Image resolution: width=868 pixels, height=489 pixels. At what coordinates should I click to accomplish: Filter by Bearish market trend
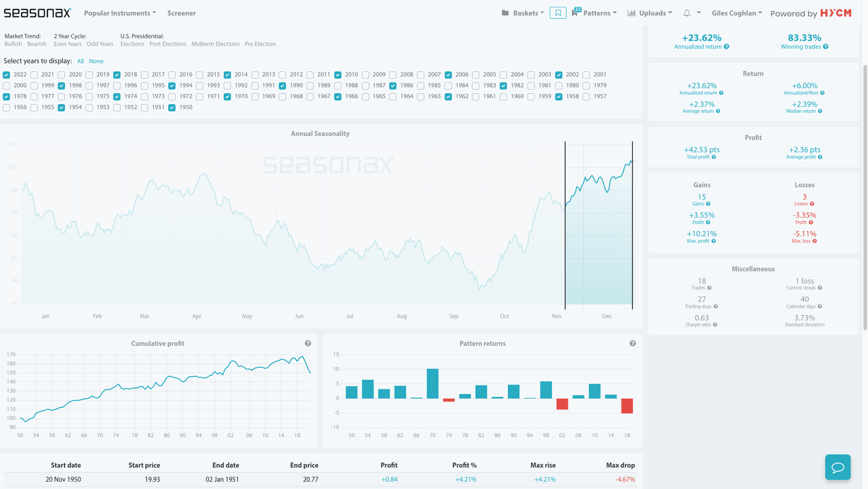[37, 44]
